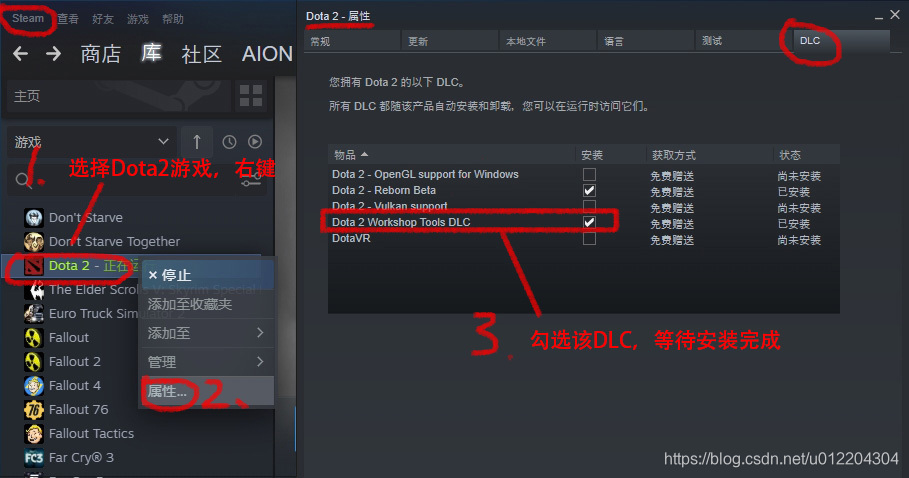Expand the 添加至 submenu
The height and width of the screenshot is (478, 909).
tap(206, 333)
